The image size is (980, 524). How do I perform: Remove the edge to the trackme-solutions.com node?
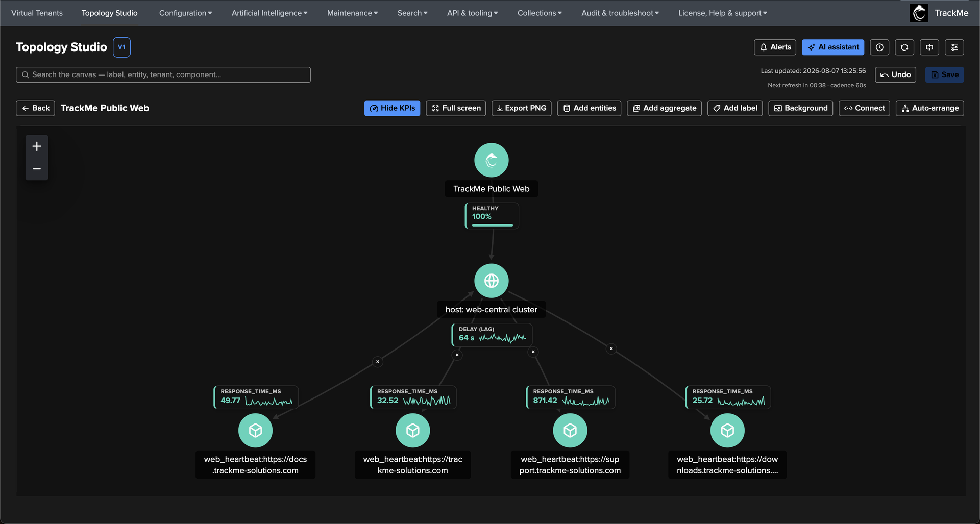pyautogui.click(x=457, y=355)
